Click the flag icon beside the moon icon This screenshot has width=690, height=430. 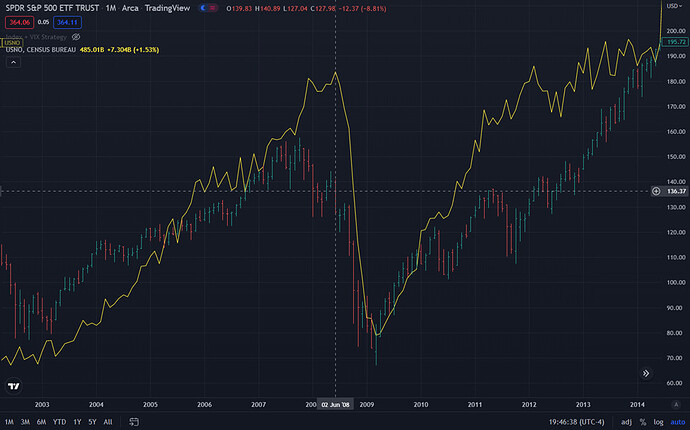coord(213,8)
